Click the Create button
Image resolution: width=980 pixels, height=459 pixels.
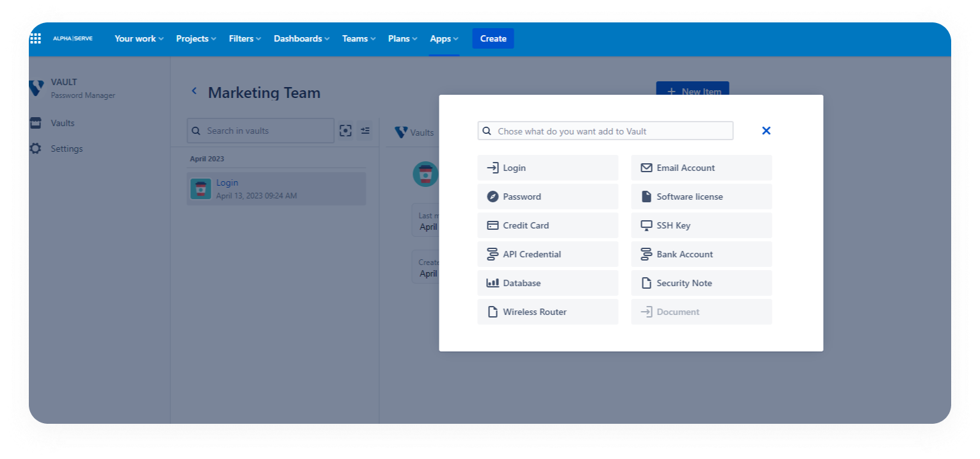(493, 38)
